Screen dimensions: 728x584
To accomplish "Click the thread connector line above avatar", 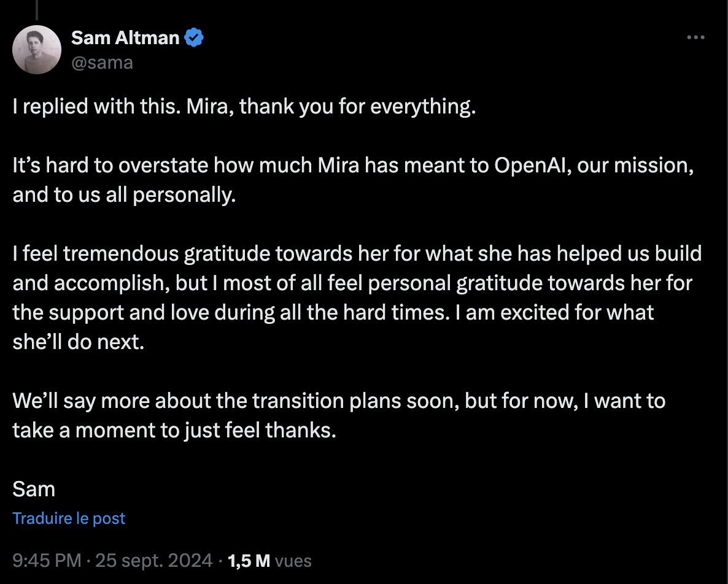I will click(x=37, y=10).
